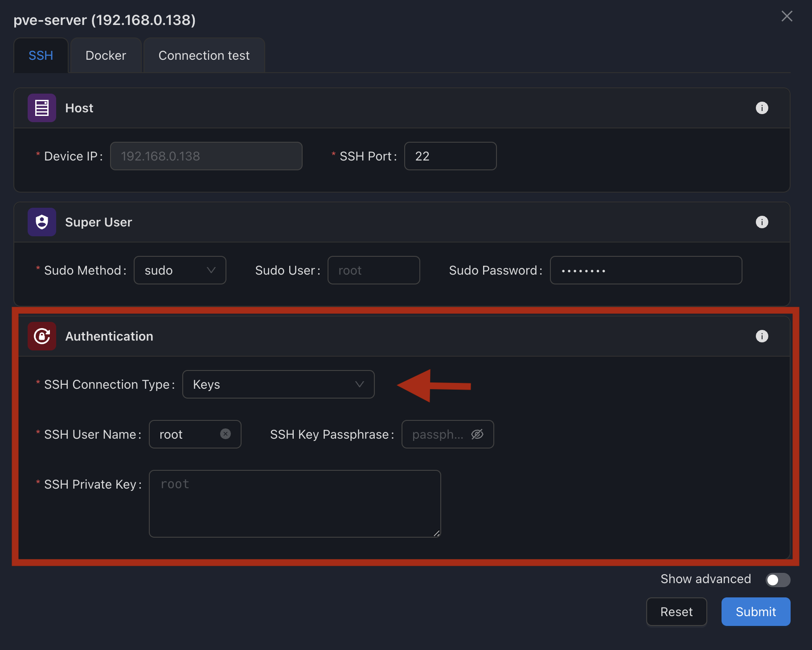Open the Connection test tab
812x650 pixels.
click(x=204, y=55)
